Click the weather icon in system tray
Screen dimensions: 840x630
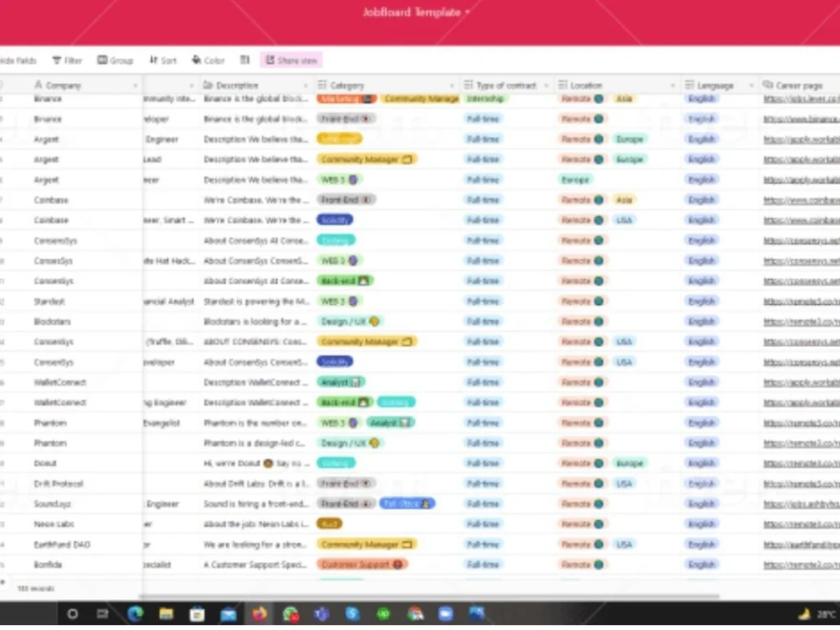point(804,615)
